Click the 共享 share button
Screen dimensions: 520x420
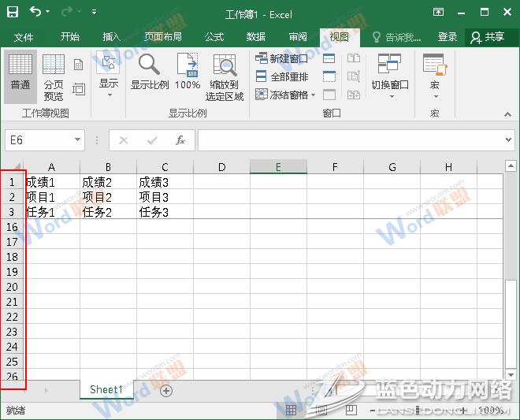(x=487, y=37)
